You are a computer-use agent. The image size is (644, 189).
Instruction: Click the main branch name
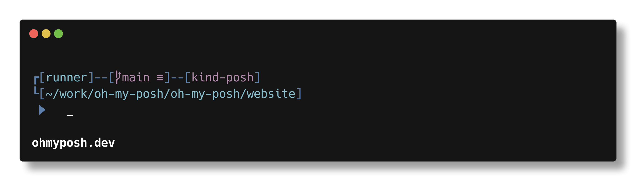click(135, 78)
